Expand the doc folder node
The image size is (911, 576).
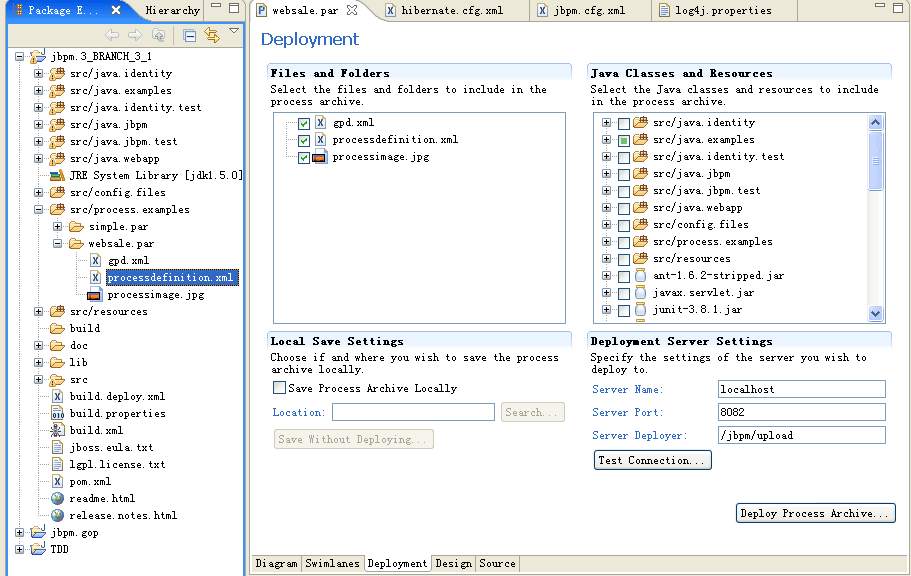click(x=38, y=345)
